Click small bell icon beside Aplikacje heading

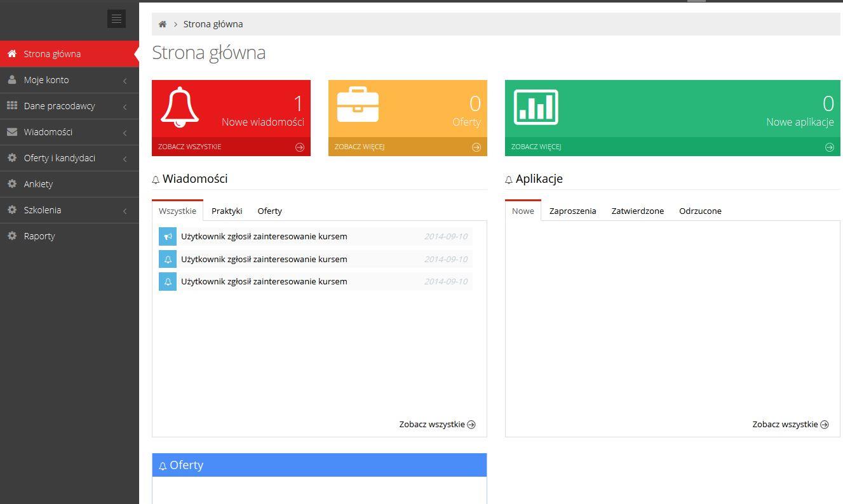click(509, 180)
